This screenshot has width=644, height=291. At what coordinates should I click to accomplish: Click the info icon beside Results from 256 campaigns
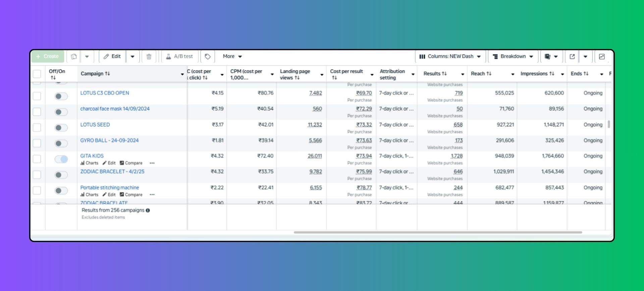148,210
